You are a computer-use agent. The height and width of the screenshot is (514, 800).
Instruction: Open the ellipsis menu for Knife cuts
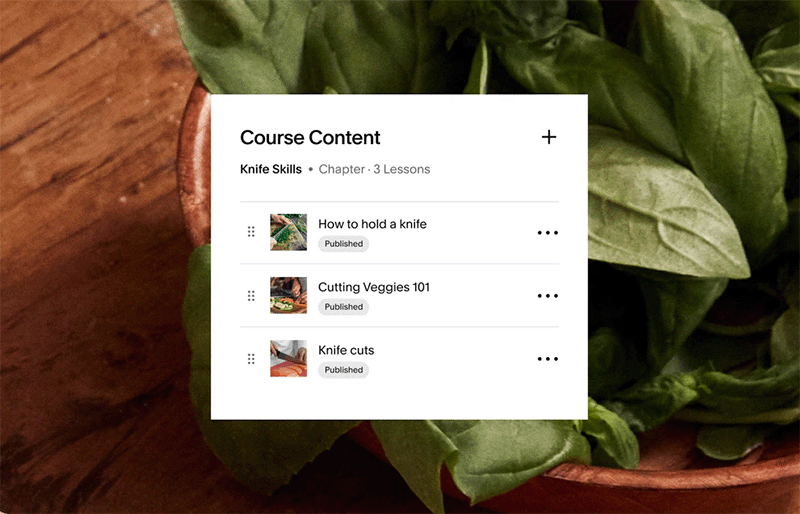point(547,359)
